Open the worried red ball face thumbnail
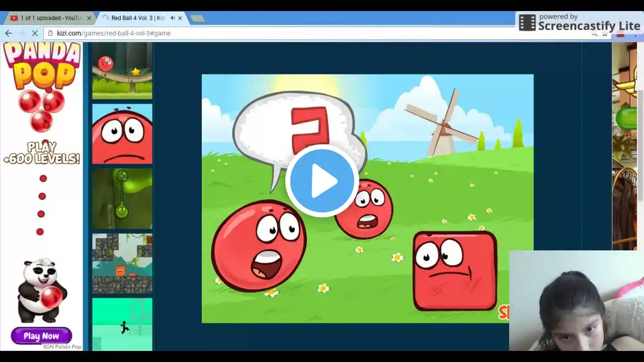 [x=122, y=134]
